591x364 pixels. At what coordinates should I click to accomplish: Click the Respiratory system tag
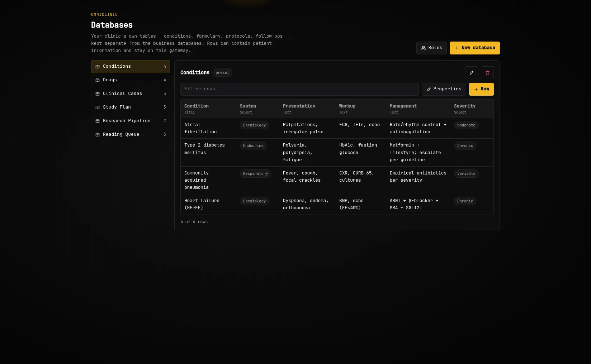(x=255, y=174)
